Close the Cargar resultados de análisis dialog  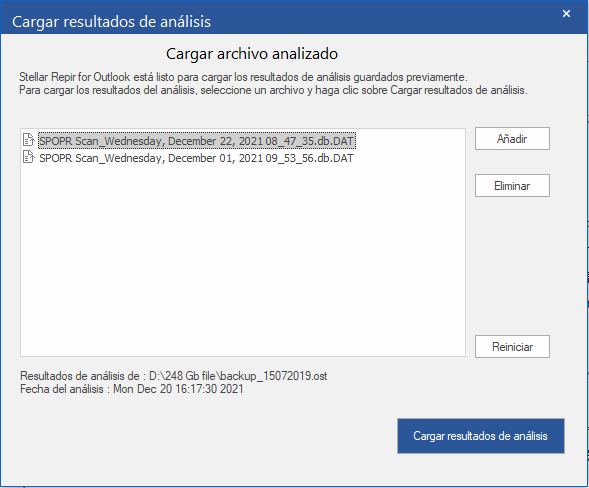(566, 14)
